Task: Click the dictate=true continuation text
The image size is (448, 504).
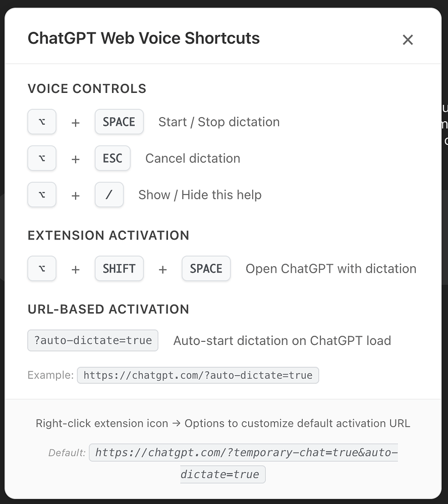Action: pos(222,474)
